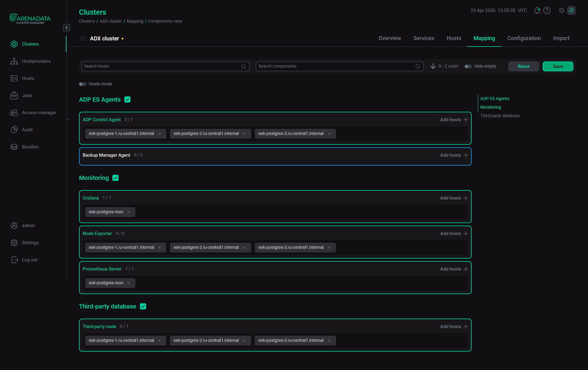
Task: Remove eek-postgres-3 from Third-party node
Action: [329, 341]
